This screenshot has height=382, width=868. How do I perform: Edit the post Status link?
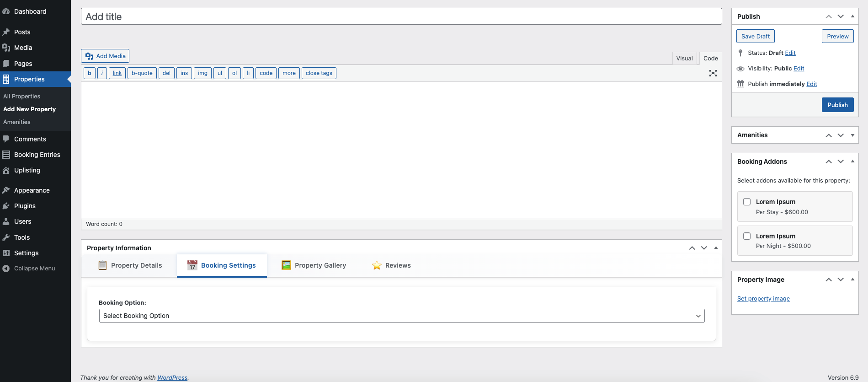click(790, 53)
